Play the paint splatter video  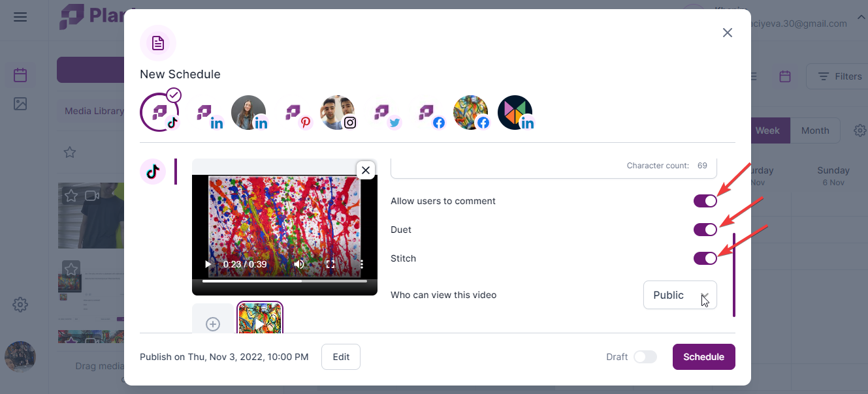point(208,264)
